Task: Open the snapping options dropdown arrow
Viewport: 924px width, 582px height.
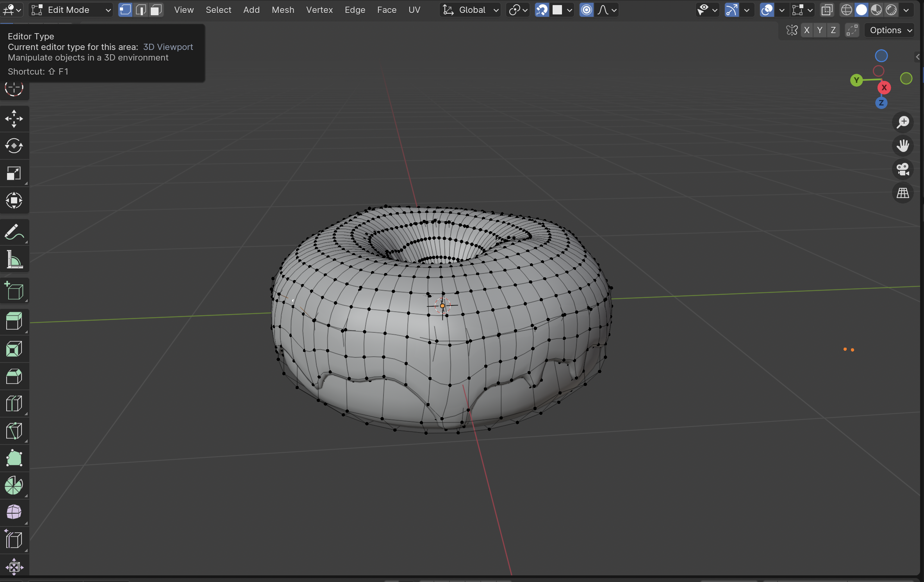Action: tap(563, 10)
